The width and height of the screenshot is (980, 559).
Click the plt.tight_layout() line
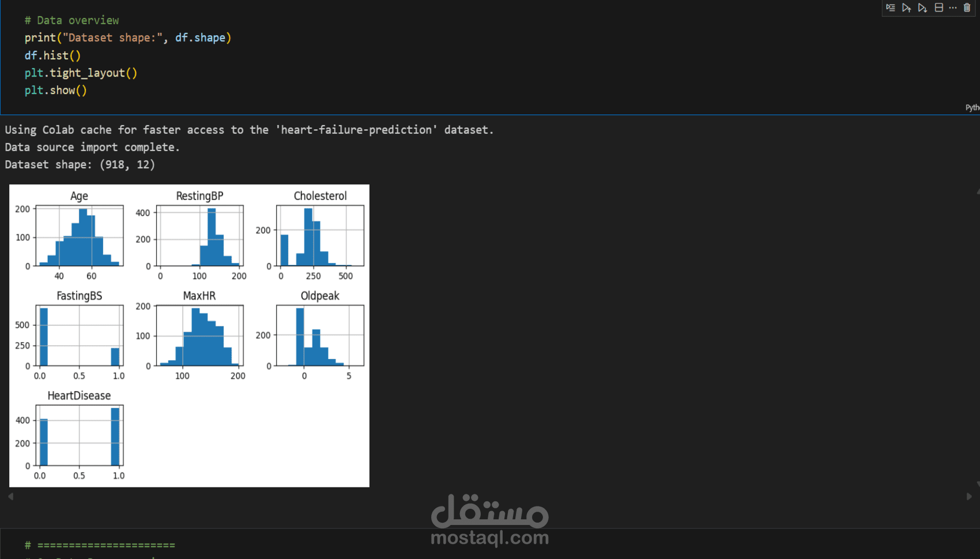point(81,73)
